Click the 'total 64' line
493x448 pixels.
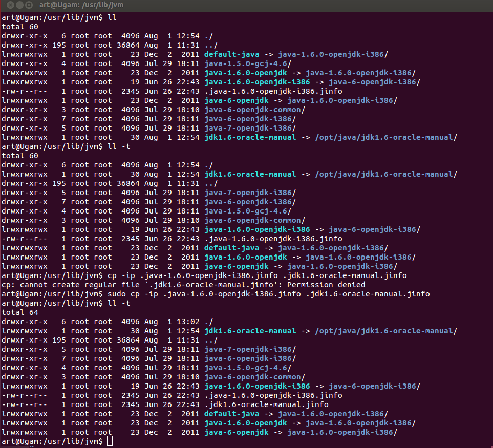[x=20, y=312]
